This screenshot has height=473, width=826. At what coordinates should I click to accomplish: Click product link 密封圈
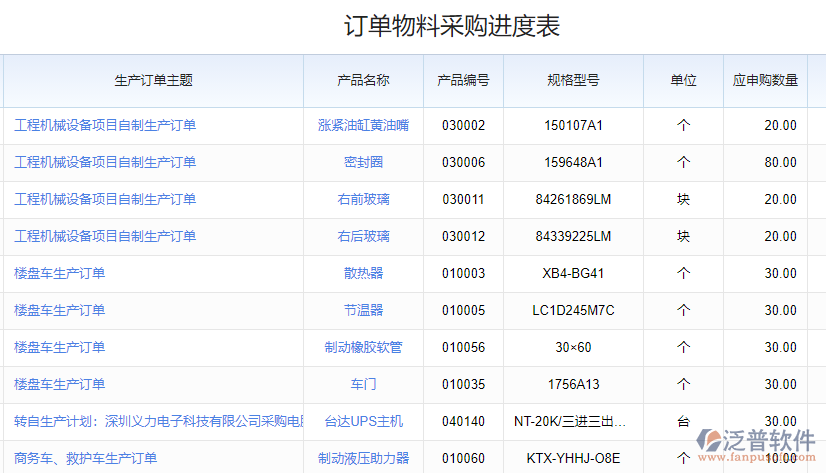pos(363,162)
